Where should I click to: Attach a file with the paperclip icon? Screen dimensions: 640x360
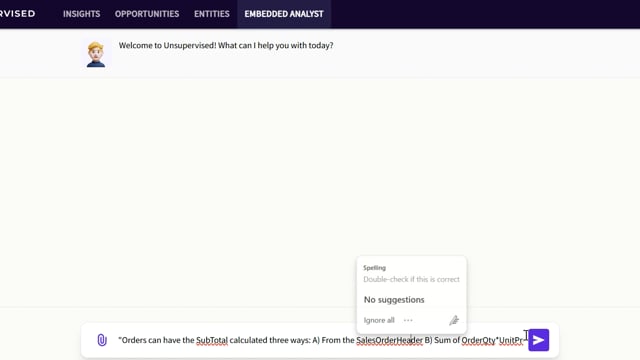[x=102, y=340]
